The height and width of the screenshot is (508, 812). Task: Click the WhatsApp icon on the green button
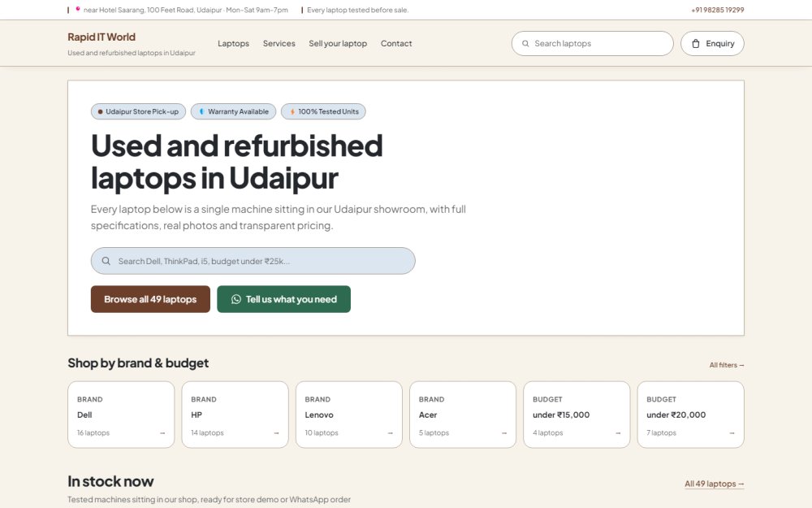[x=236, y=299]
